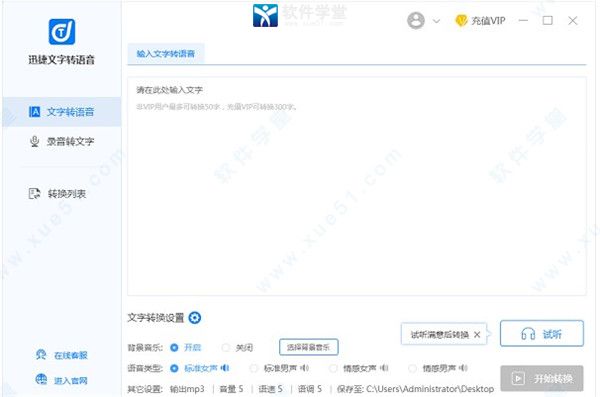The height and width of the screenshot is (397, 600).
Task: Close the application window
Action: click(572, 21)
